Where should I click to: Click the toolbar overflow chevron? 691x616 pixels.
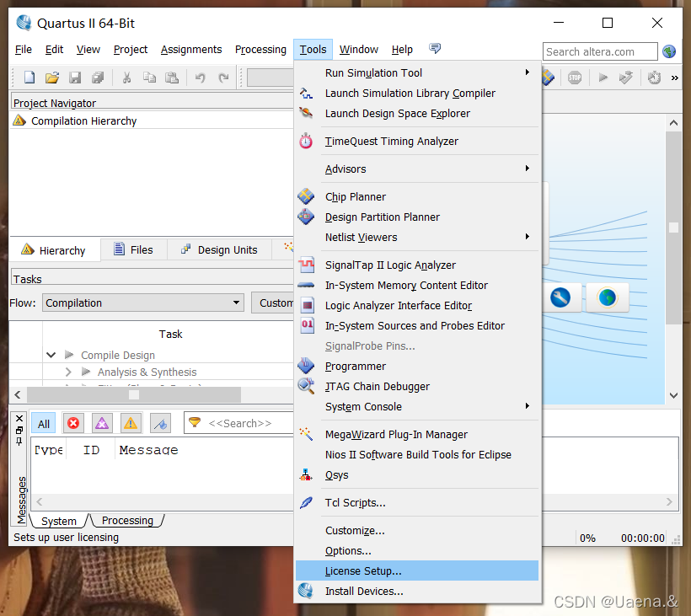[675, 78]
